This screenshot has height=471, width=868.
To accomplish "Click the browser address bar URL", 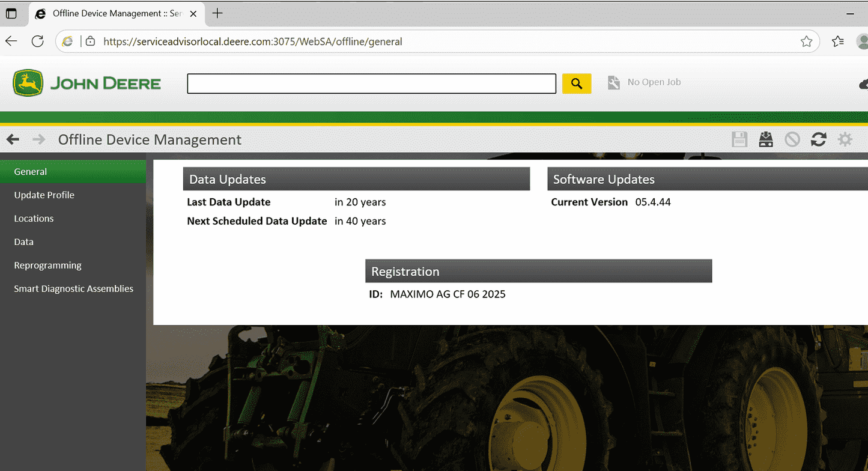I will click(x=252, y=41).
